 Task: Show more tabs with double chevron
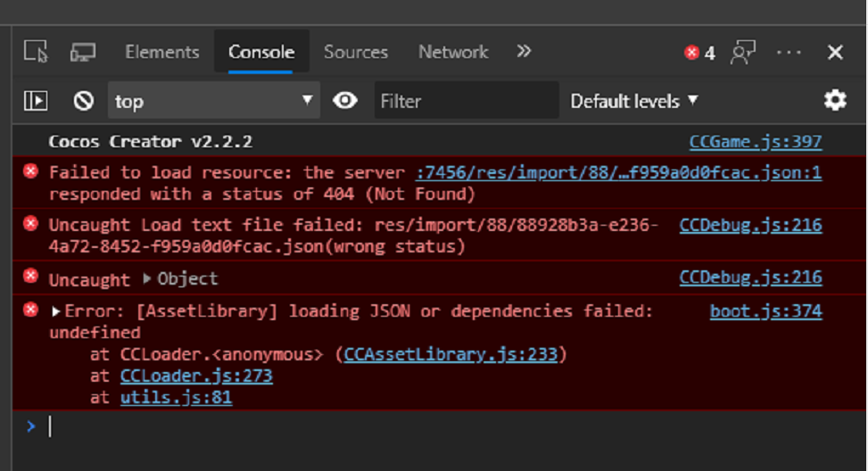(524, 52)
